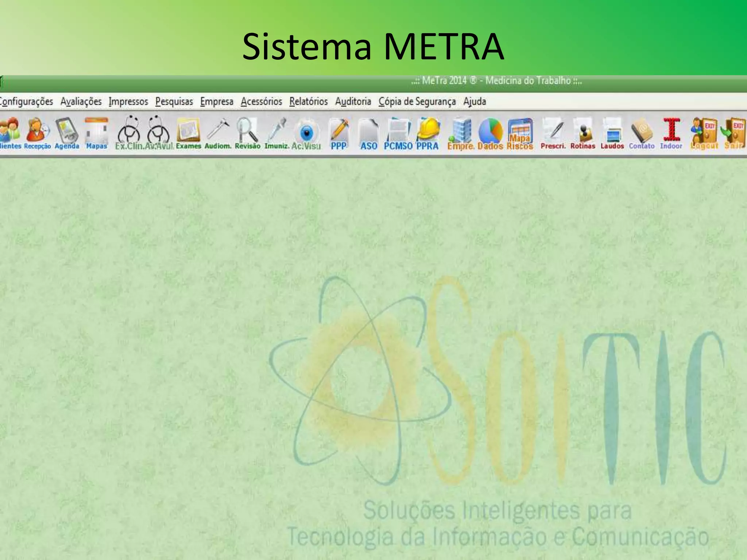Click the Sair exit door icon
The image size is (747, 560).
[x=734, y=133]
